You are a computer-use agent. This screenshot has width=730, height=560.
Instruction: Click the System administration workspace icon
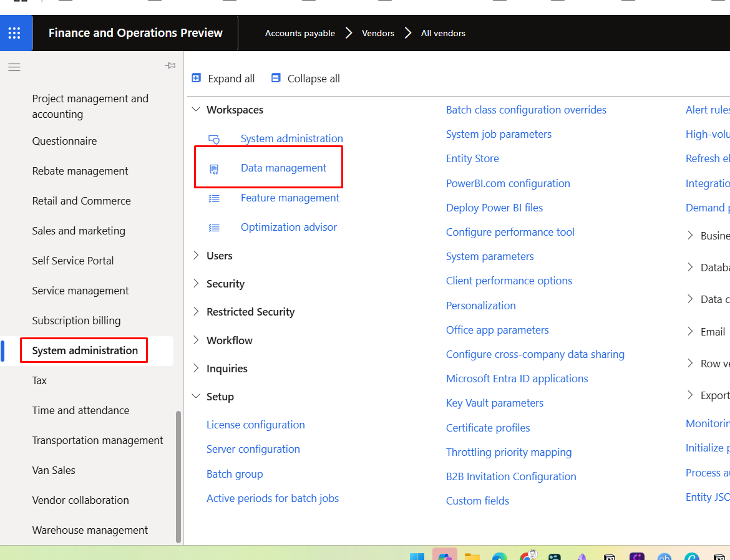pyautogui.click(x=213, y=138)
